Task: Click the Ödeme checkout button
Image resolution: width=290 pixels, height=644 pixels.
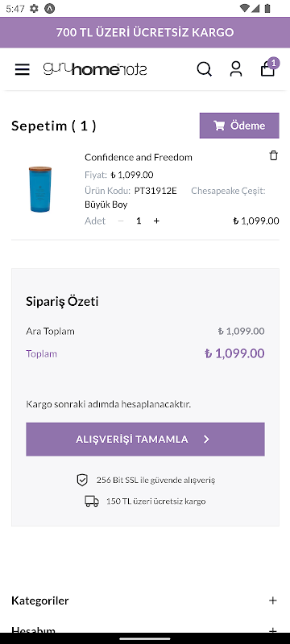Action: 239,126
